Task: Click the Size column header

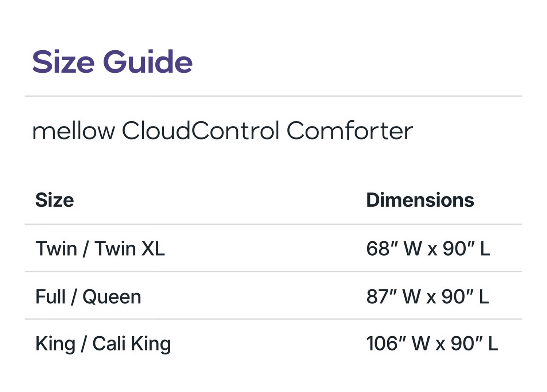Action: pyautogui.click(x=55, y=200)
